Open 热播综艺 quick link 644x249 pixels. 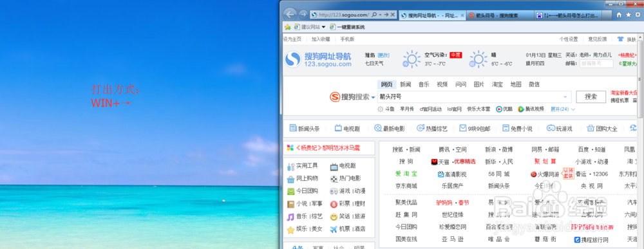tap(431, 129)
